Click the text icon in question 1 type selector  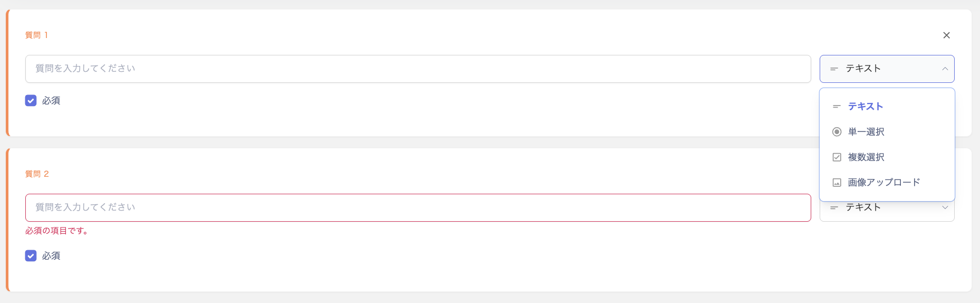pyautogui.click(x=834, y=69)
